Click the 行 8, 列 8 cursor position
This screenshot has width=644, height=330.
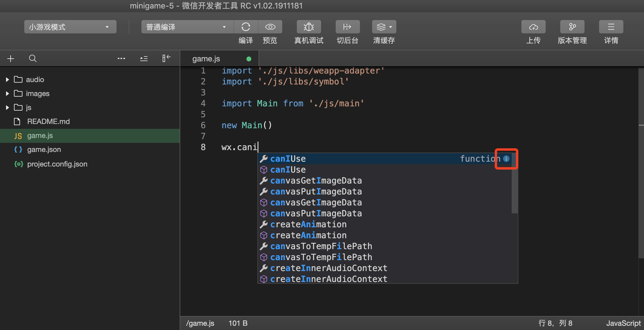555,323
